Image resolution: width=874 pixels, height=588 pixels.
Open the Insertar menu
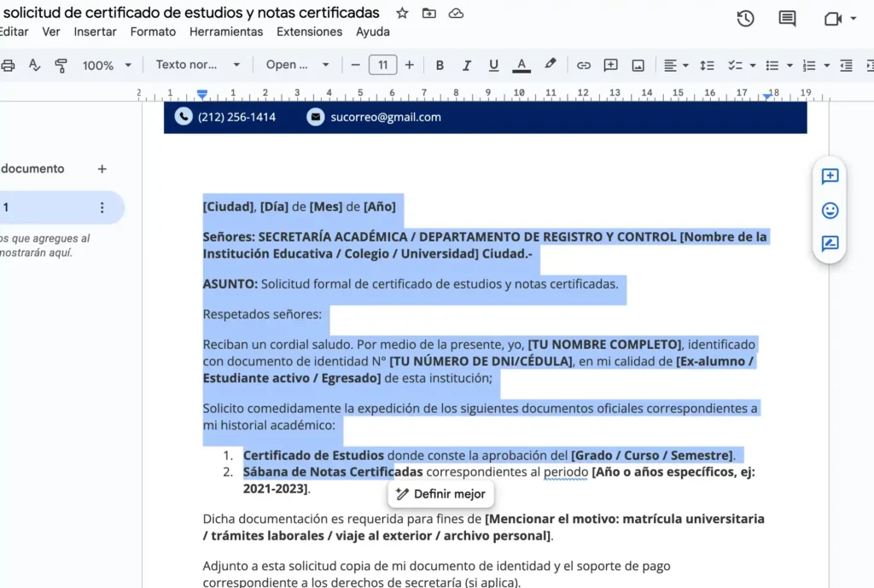[95, 32]
